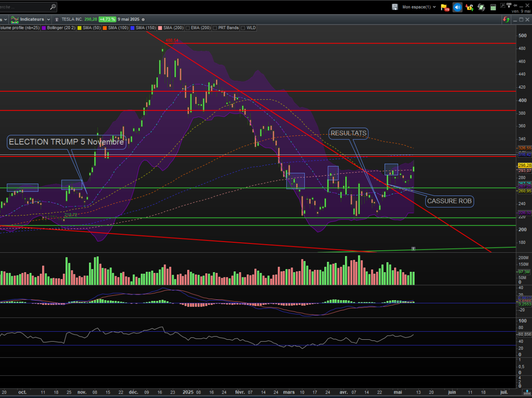532x398 pixels.
Task: Expand the arrow right of Indicateurs
Action: point(48,20)
